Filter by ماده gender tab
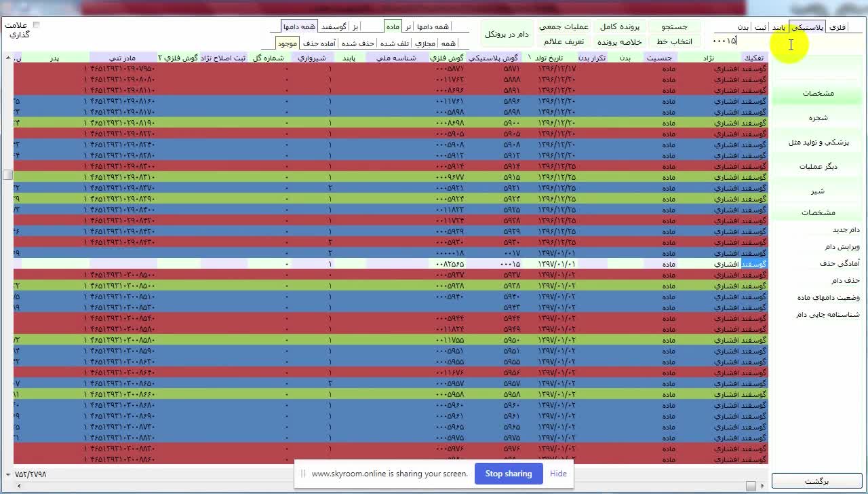The image size is (868, 494). click(x=392, y=26)
